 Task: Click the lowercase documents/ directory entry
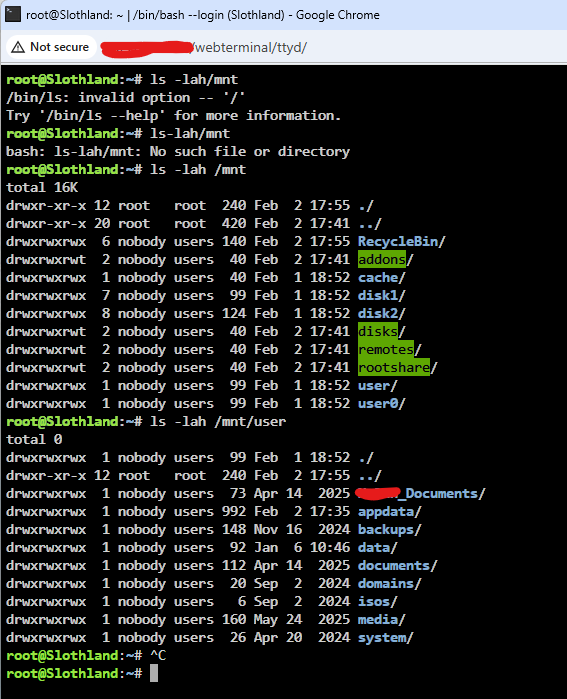[x=398, y=565]
